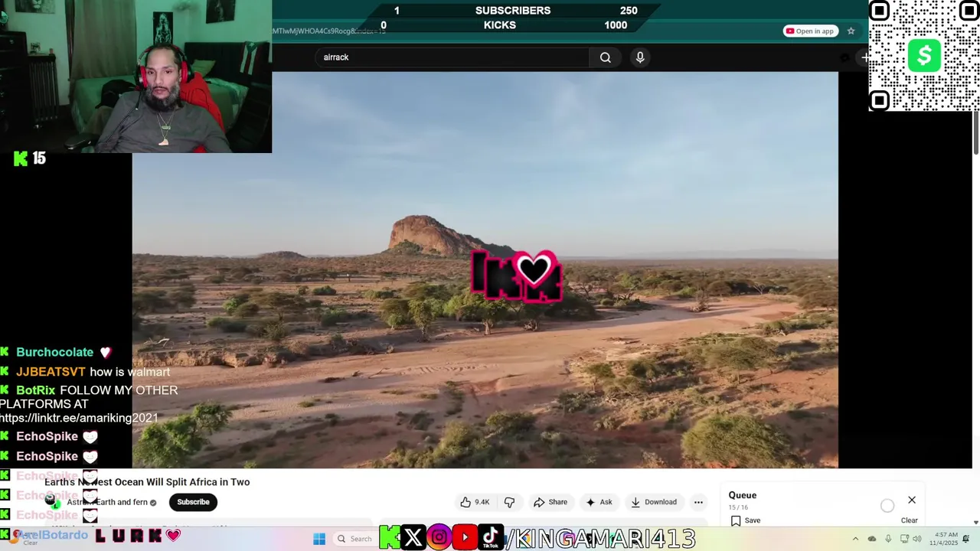Open the channel avatar next to Subscribe
This screenshot has height=551, width=980.
click(51, 500)
